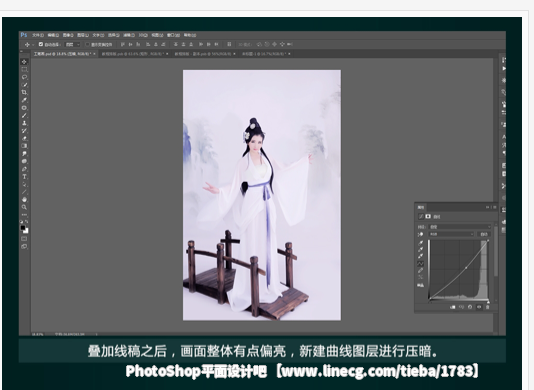Select the Quick Selection tool
Viewport: 534px width, 390px height.
point(24,84)
